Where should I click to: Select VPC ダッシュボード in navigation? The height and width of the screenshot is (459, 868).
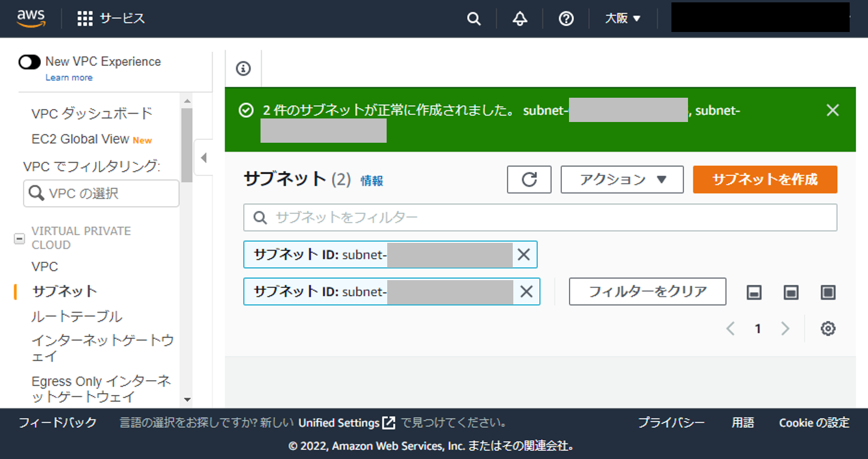[x=92, y=113]
